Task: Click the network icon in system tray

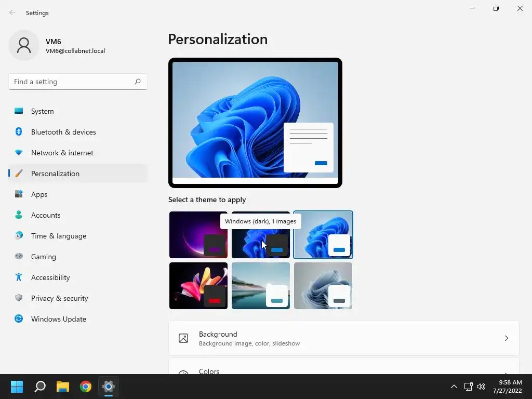Action: [x=469, y=387]
